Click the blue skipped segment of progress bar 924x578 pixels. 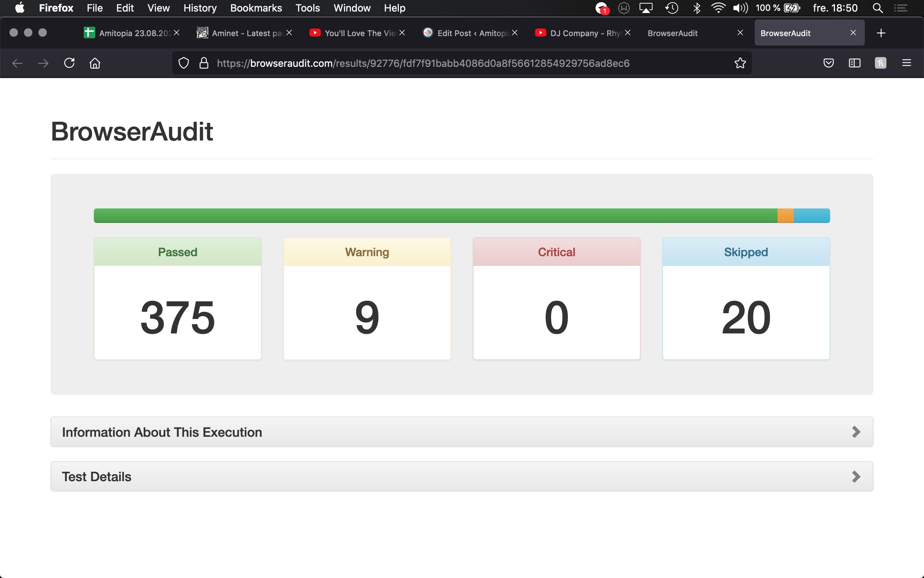[x=812, y=216]
